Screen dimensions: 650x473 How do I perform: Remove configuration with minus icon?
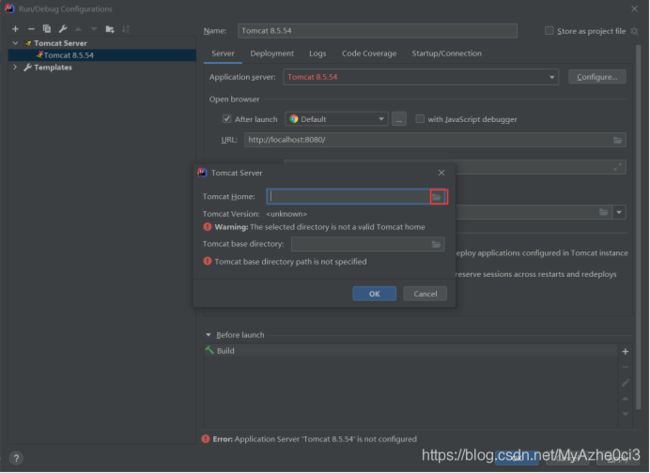(x=31, y=29)
